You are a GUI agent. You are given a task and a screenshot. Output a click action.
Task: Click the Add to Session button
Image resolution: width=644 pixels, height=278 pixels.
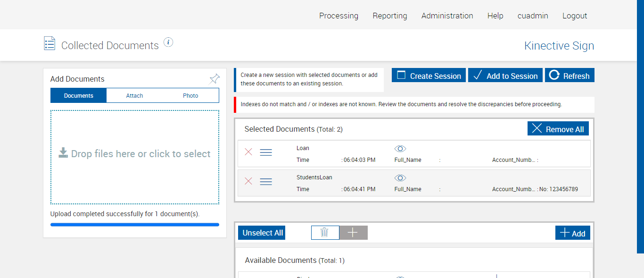pyautogui.click(x=505, y=76)
